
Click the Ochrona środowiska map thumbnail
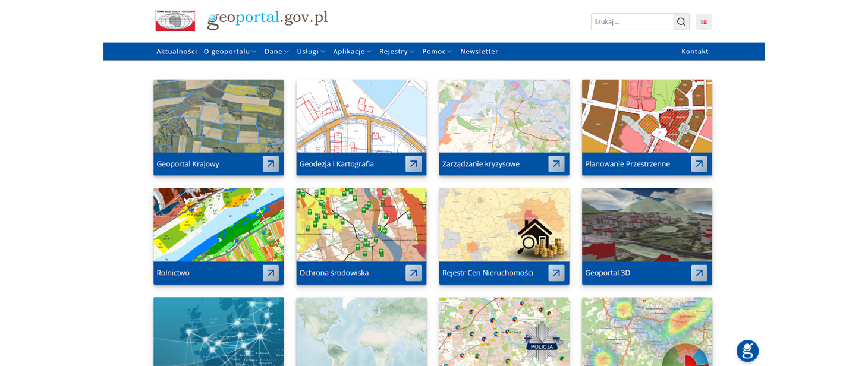(x=361, y=225)
